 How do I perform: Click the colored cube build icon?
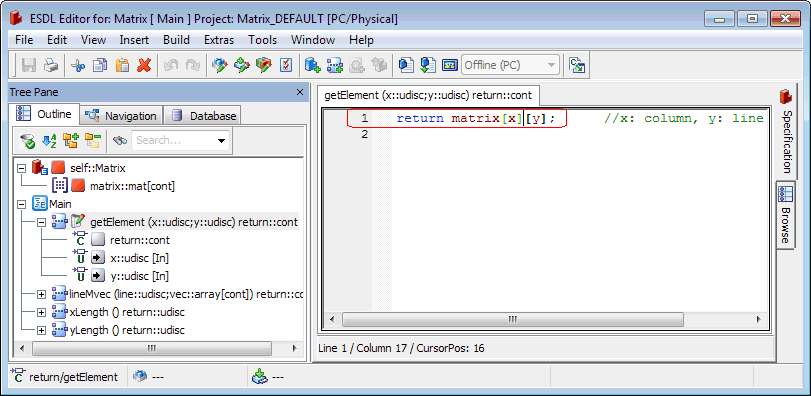263,65
